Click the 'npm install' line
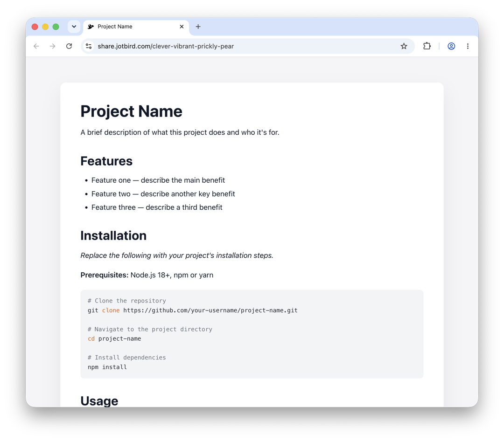504x441 pixels. click(x=107, y=367)
